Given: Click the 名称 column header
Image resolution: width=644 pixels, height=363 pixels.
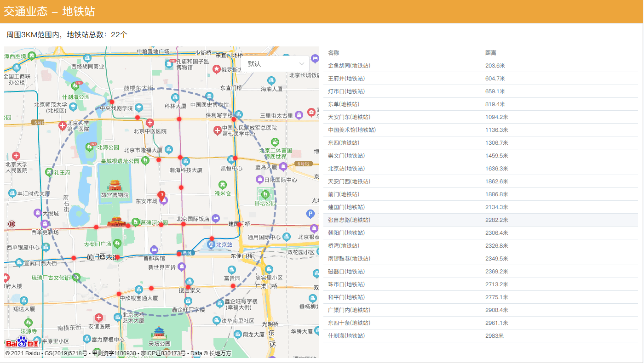Looking at the screenshot, I should 333,53.
